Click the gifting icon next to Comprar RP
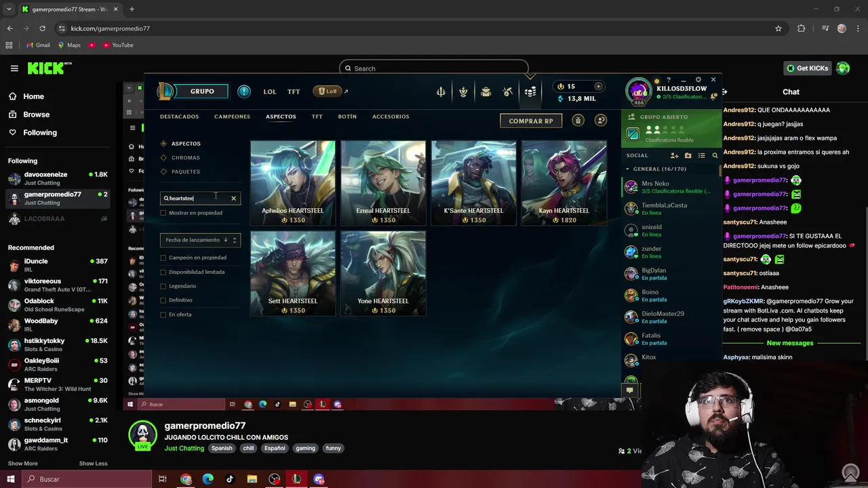 (x=578, y=121)
